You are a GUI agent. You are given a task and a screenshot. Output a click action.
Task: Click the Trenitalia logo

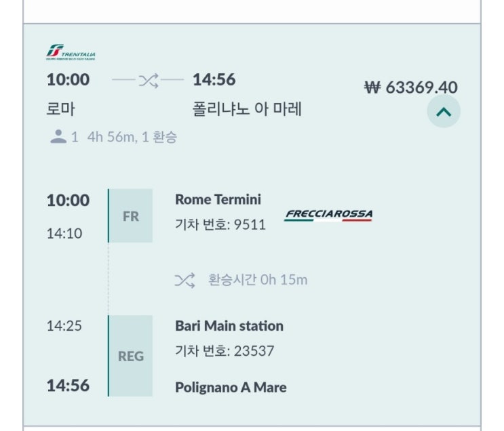tap(71, 52)
